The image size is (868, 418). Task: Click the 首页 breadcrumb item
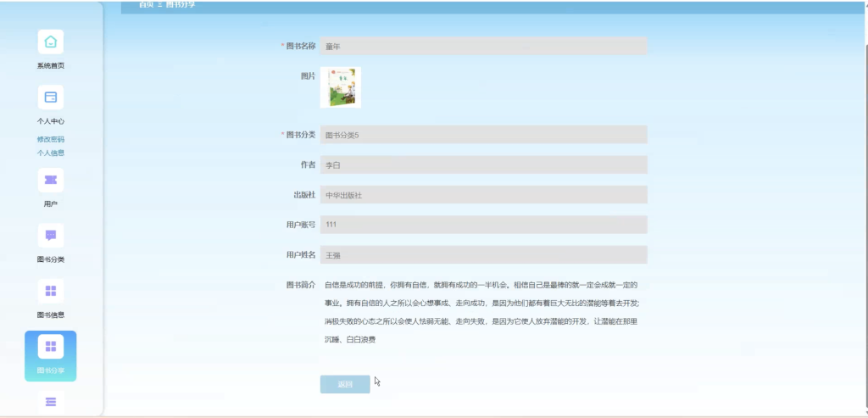[x=146, y=5]
